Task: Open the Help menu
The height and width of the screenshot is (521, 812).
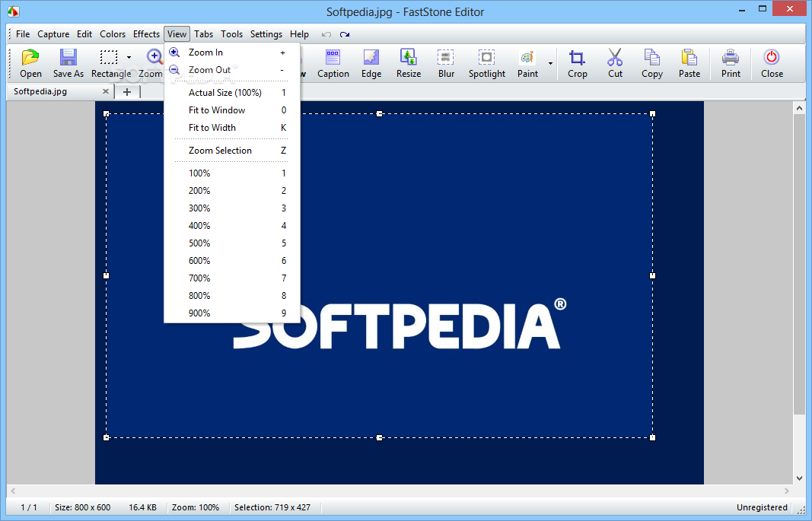Action: [x=299, y=34]
